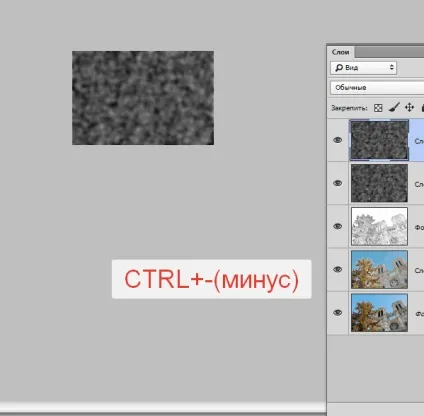Switch to the Слои panel tab
This screenshot has width=424, height=416.
pos(340,52)
